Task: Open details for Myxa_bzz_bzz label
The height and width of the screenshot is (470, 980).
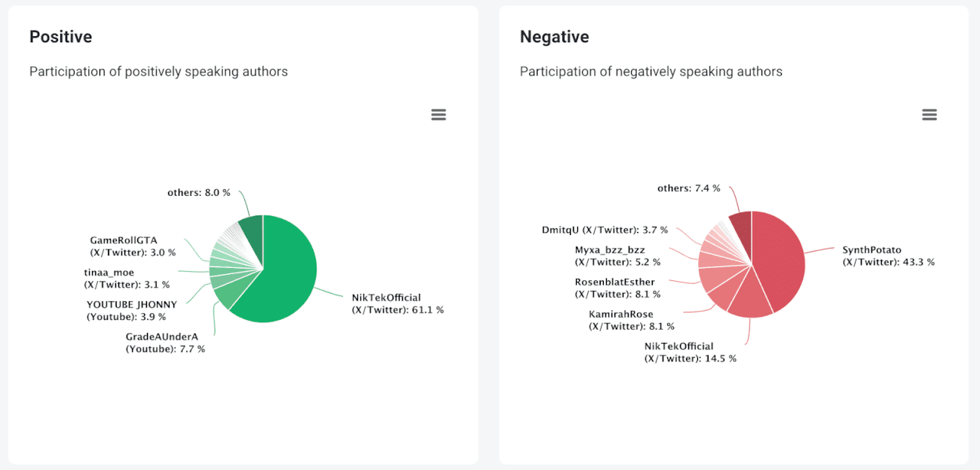Action: [612, 256]
